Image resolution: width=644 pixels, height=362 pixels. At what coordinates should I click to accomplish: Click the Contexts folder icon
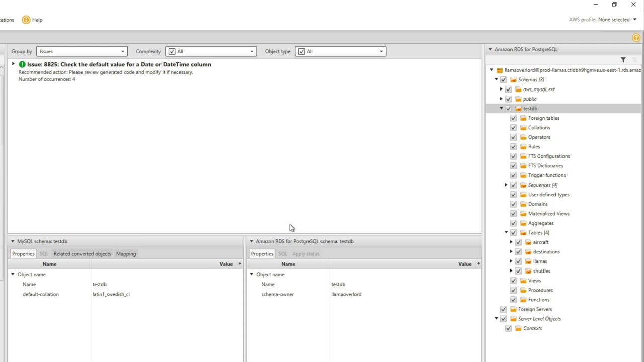[x=518, y=328]
